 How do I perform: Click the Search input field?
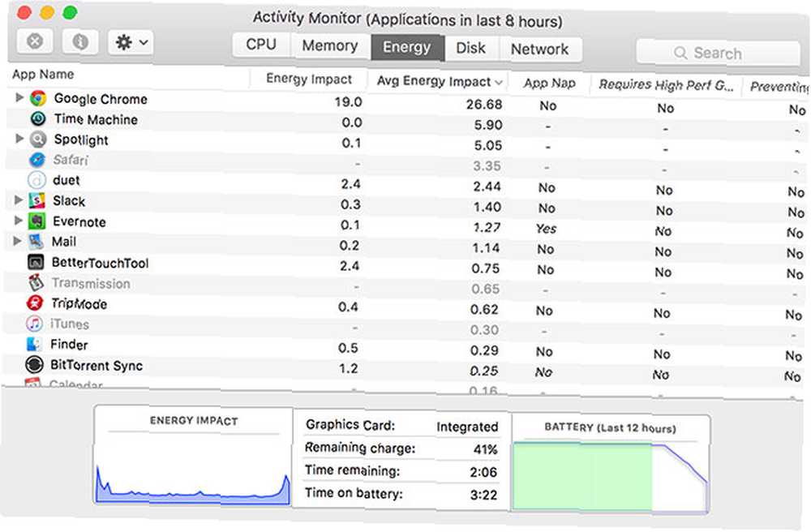pos(718,53)
